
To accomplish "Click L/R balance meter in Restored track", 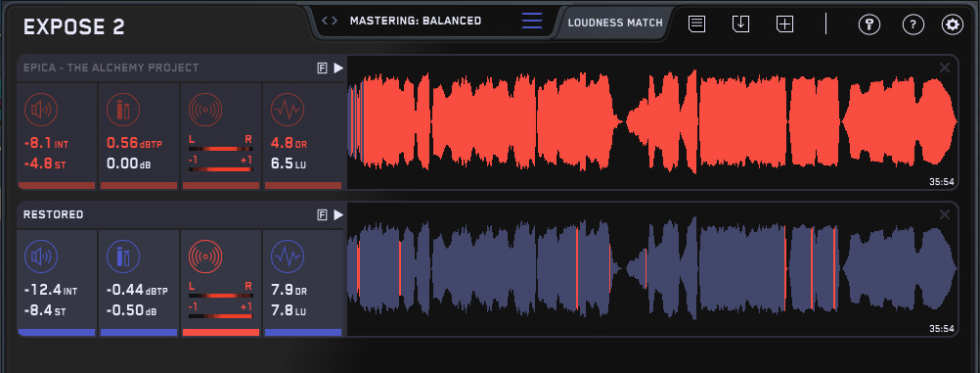I will (x=221, y=296).
